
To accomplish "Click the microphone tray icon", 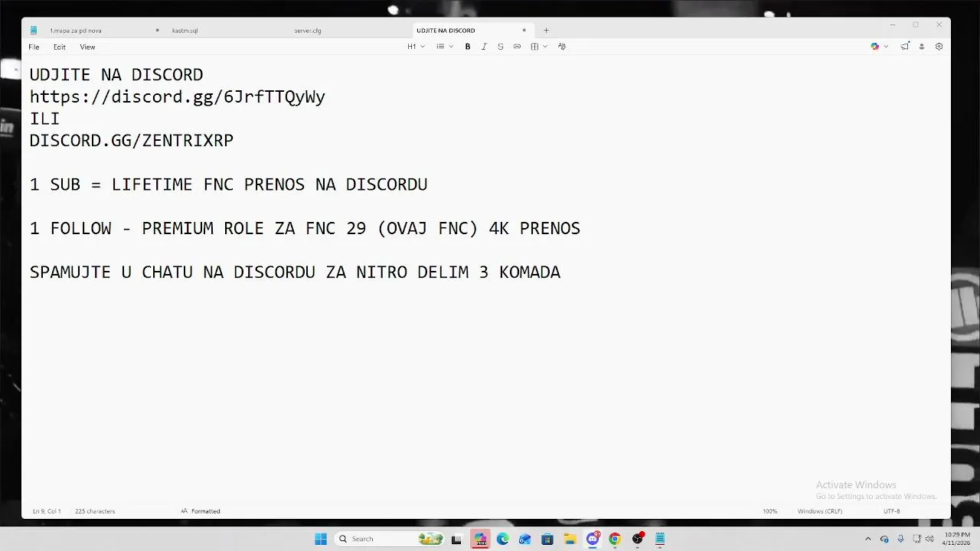I will click(x=900, y=539).
